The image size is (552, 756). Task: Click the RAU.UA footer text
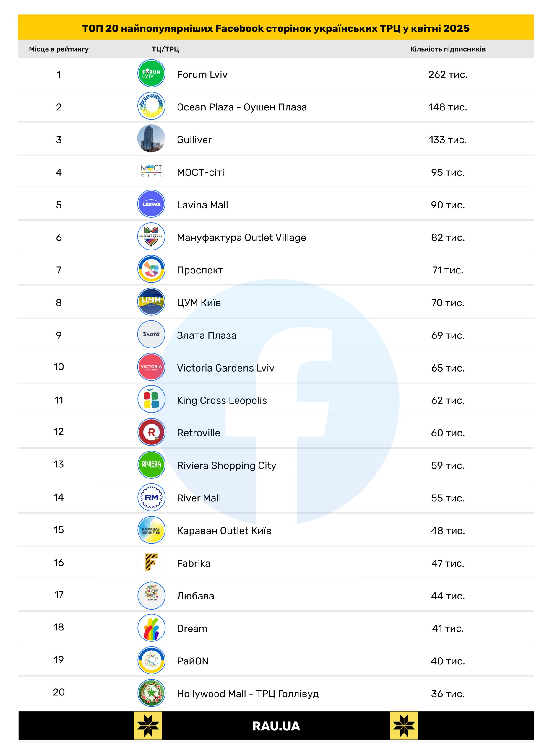[x=276, y=726]
